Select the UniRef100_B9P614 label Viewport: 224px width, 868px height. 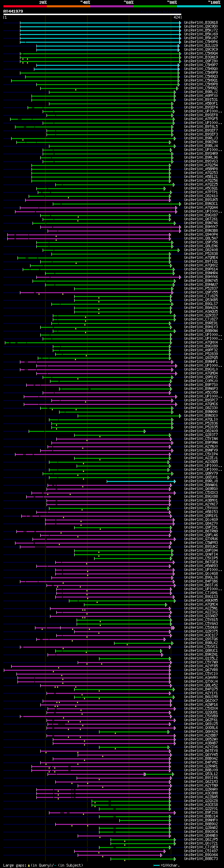pyautogui.click(x=201, y=269)
